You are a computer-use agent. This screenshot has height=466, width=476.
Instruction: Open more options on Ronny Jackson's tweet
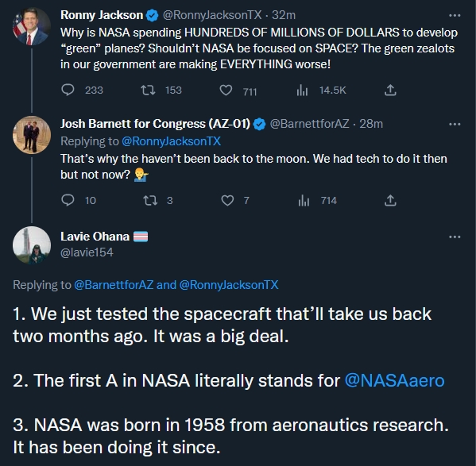coord(455,15)
